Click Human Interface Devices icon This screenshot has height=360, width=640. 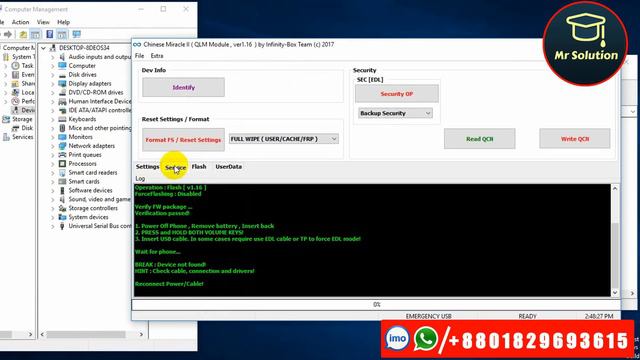click(62, 101)
